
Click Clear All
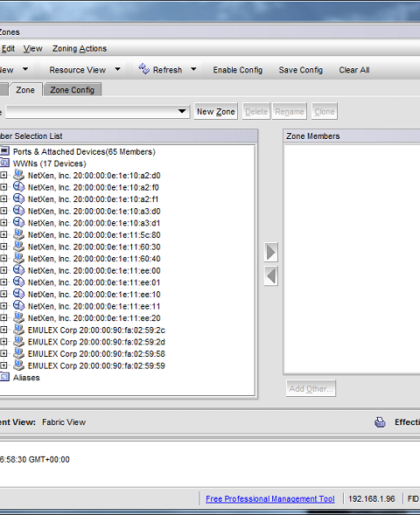[354, 70]
